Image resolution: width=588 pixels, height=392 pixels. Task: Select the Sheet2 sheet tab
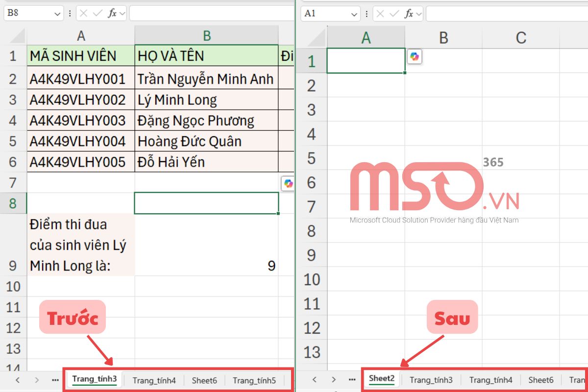pyautogui.click(x=382, y=379)
